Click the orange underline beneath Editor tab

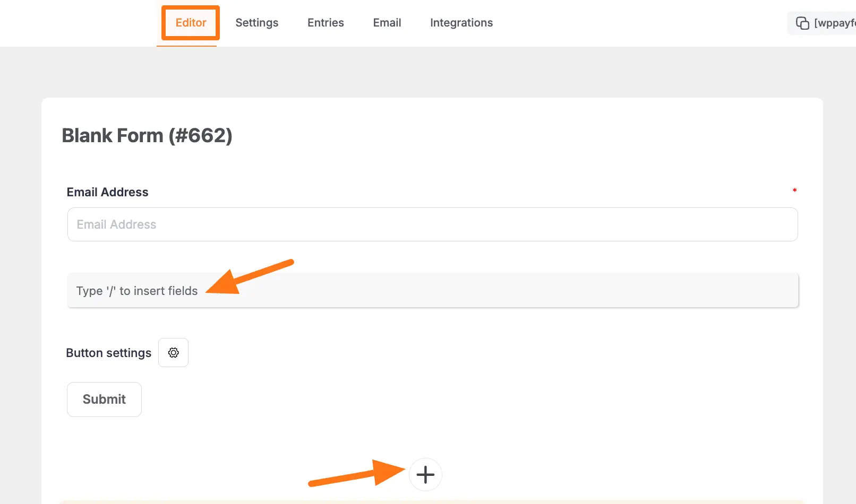[186, 46]
